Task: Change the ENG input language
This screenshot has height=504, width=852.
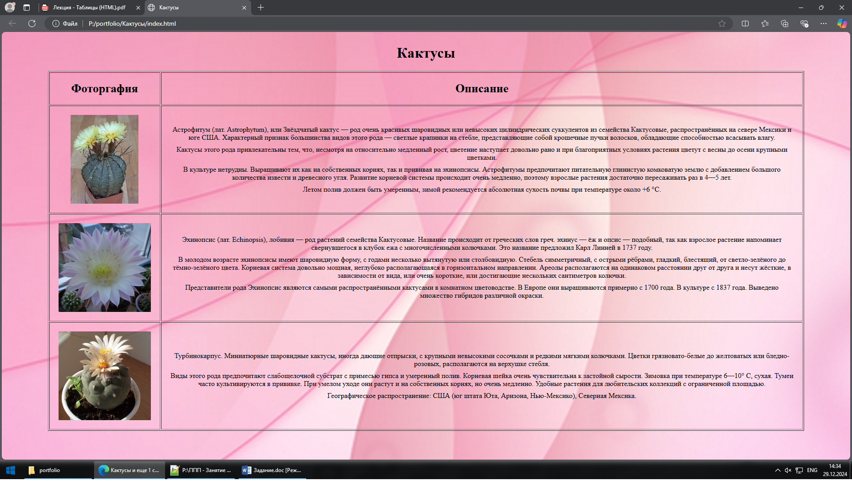Action: tap(812, 470)
